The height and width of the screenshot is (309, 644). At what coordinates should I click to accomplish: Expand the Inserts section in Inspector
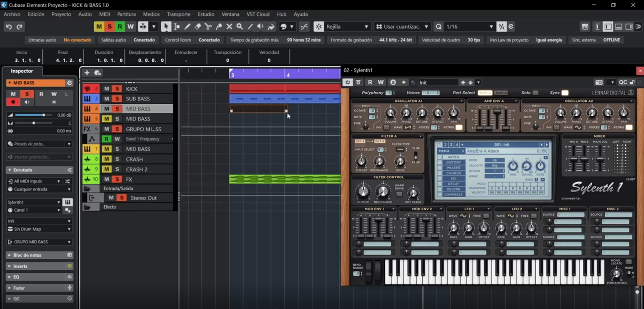click(20, 266)
